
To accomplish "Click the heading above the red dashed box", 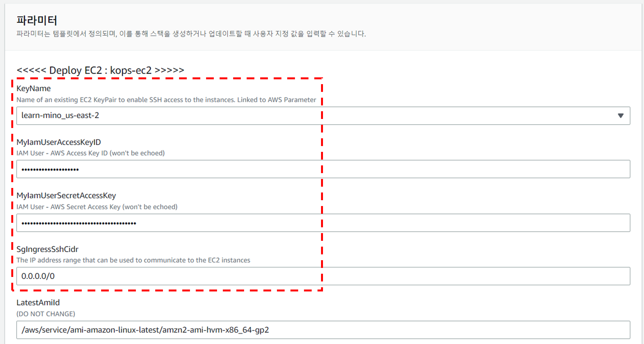I will 100,70.
